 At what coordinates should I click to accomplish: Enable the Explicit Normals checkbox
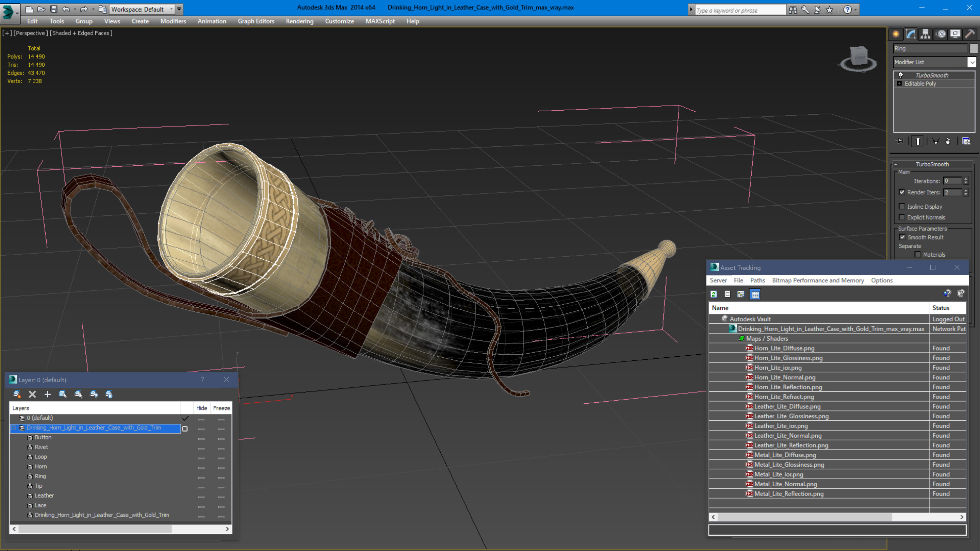point(902,217)
